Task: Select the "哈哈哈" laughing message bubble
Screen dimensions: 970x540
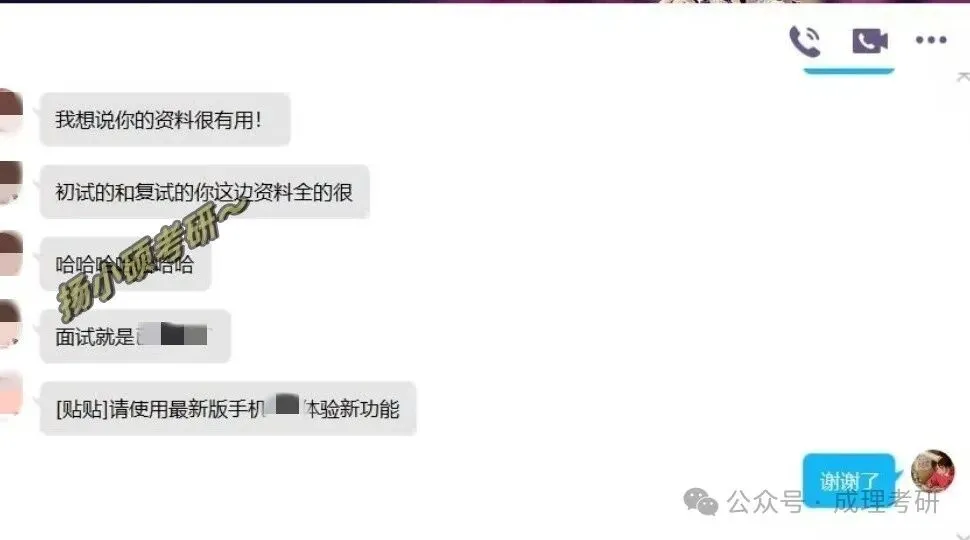Action: pyautogui.click(x=126, y=264)
